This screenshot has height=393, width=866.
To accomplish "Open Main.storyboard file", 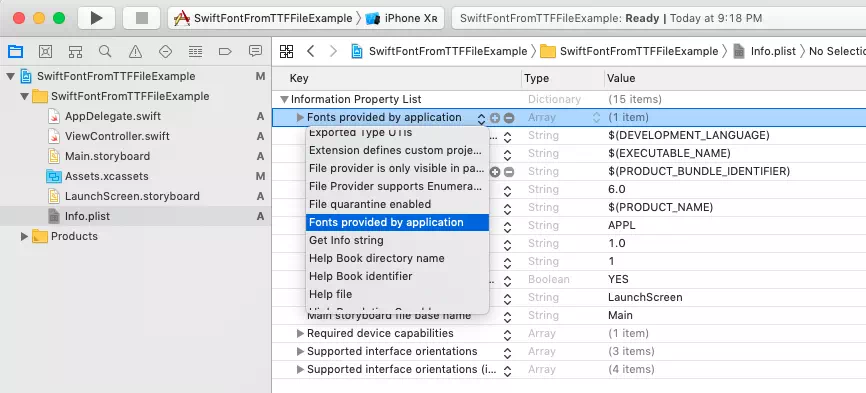I will 107,156.
